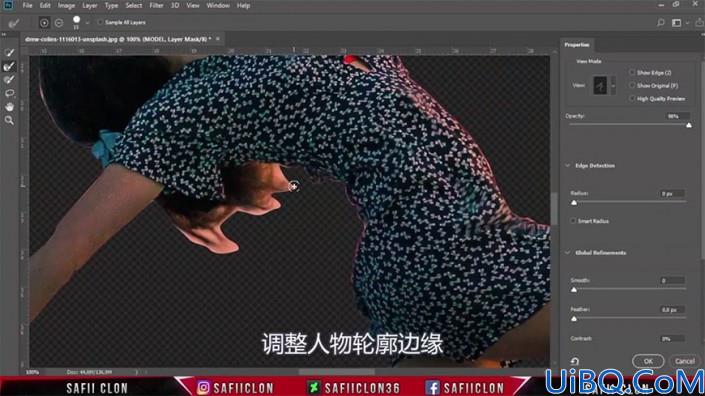Select the Brush tool in left toolbar
This screenshot has width=705, height=396.
(9, 80)
